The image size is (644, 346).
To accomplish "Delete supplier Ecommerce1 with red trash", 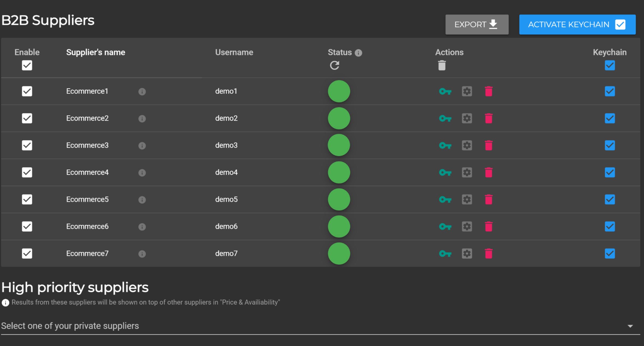I will (x=489, y=91).
